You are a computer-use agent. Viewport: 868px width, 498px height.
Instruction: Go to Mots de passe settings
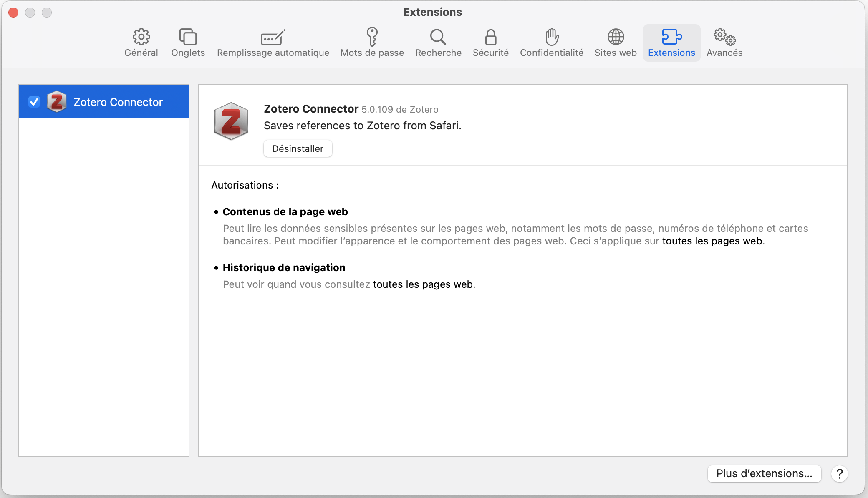point(372,43)
